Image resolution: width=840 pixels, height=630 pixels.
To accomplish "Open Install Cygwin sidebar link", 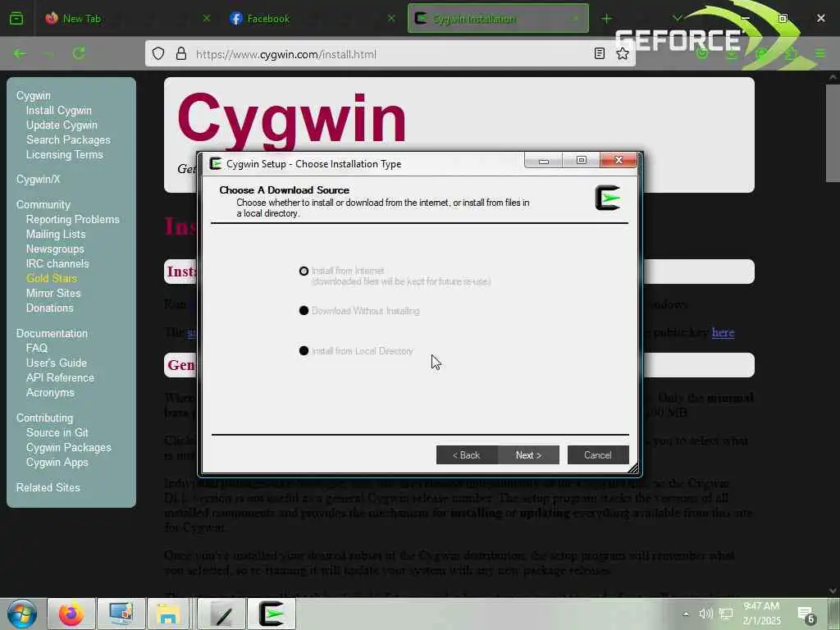I will 59,111.
